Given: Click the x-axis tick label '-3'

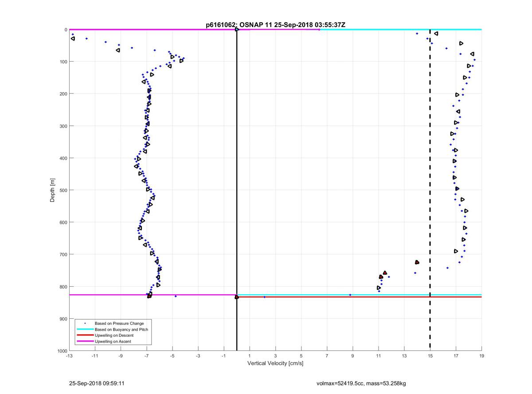Looking at the screenshot, I should [x=198, y=356].
